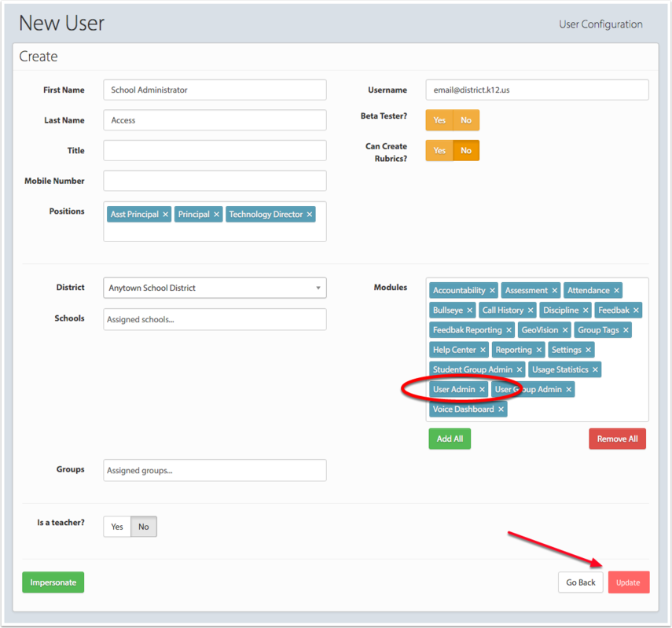Choose Yes for Is a teacher
This screenshot has width=672, height=628.
coord(117,527)
